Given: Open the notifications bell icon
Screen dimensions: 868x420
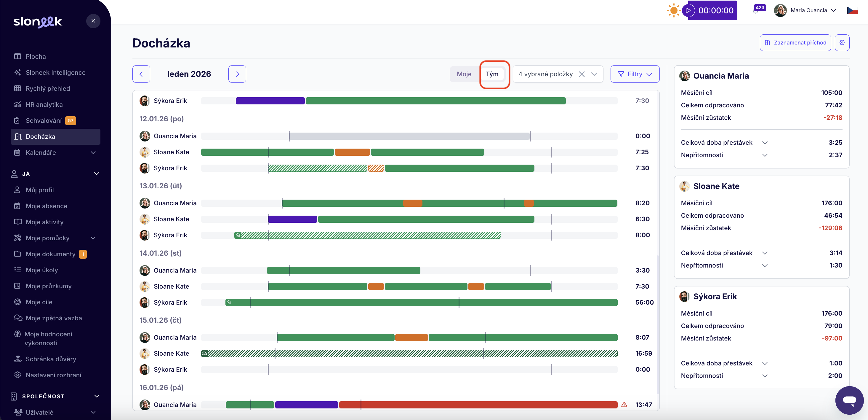Looking at the screenshot, I should [755, 11].
